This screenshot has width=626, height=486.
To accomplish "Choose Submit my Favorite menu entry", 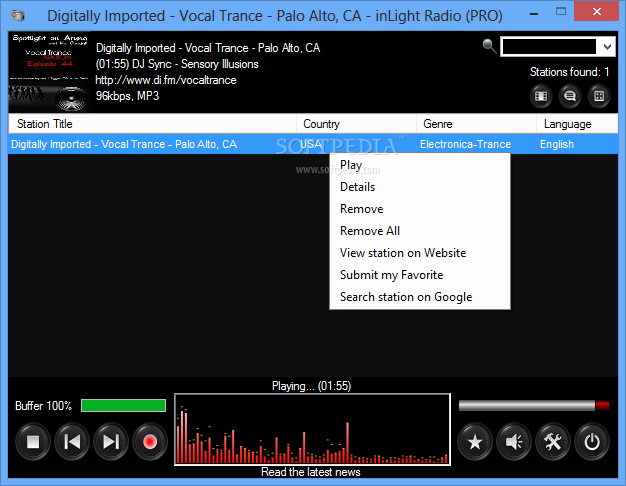I will coord(420,275).
